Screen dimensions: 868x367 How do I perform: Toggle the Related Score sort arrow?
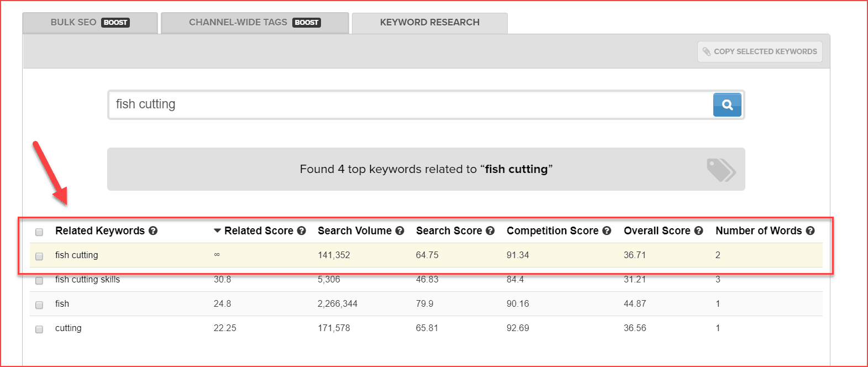(218, 231)
